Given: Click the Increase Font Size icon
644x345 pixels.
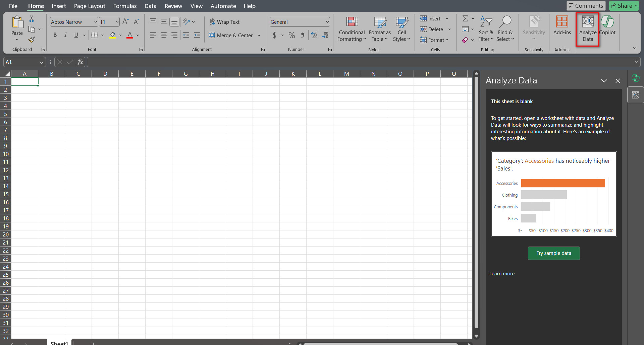Looking at the screenshot, I should click(x=125, y=22).
